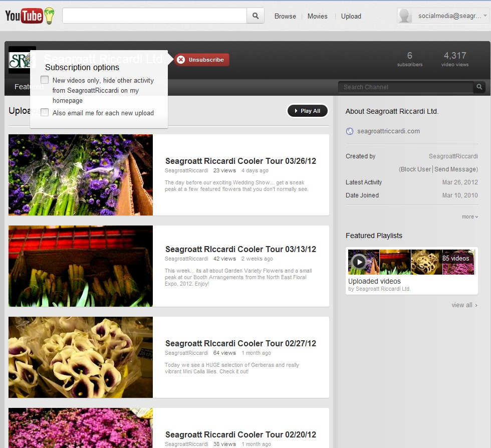Click title 'Seagroatt Riccardi Cooler Tour 03/26/12'

tap(240, 161)
